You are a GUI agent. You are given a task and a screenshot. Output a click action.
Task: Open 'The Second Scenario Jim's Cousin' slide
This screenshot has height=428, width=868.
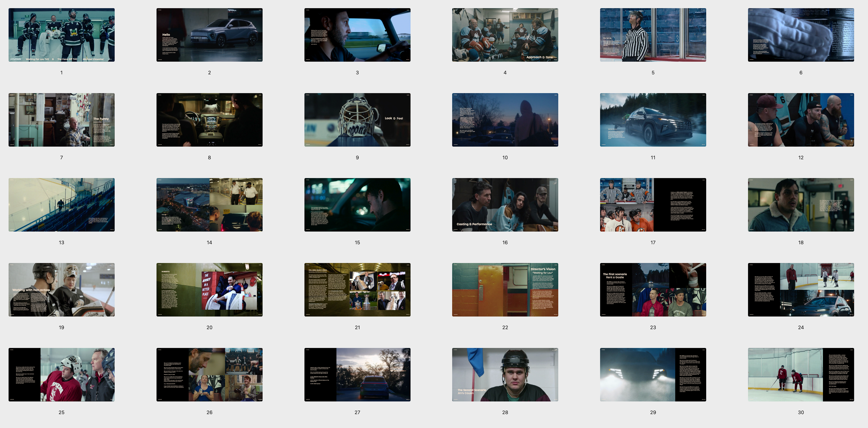pos(505,375)
